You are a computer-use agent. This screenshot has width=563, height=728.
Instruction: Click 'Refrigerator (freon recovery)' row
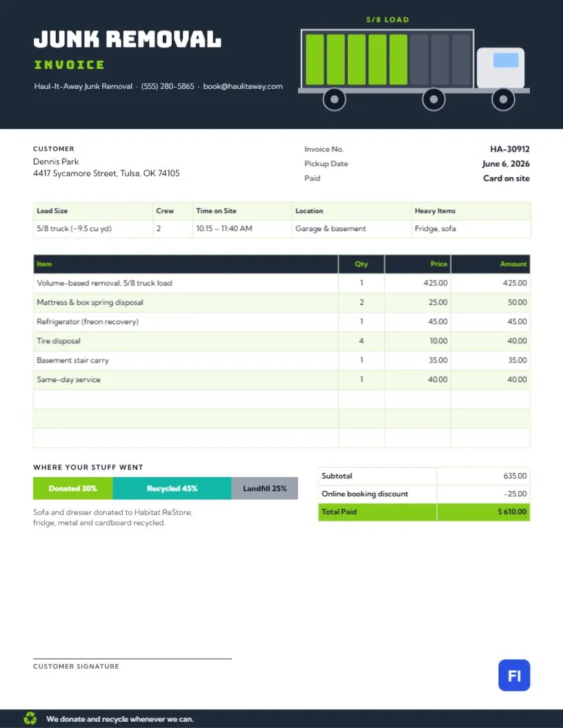(x=281, y=321)
